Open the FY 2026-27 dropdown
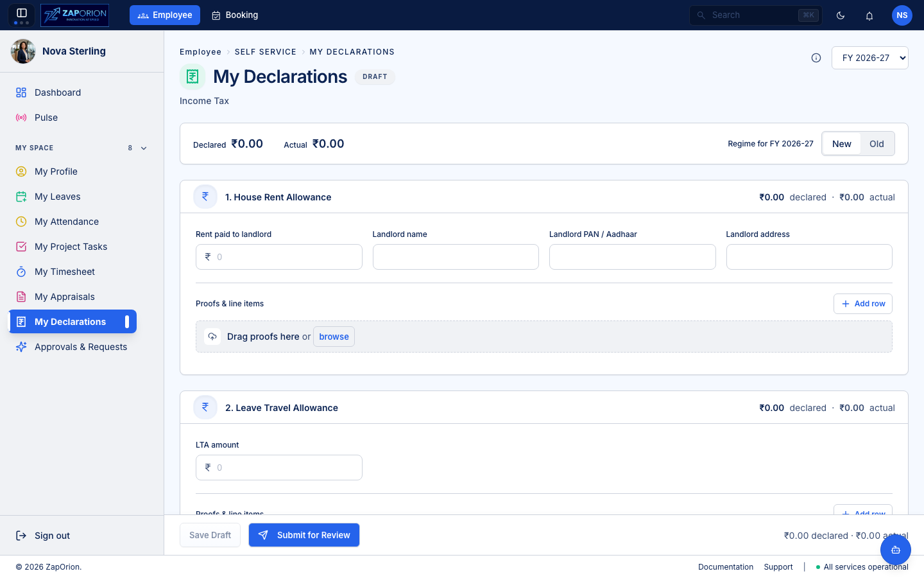This screenshot has height=578, width=924. [x=870, y=58]
